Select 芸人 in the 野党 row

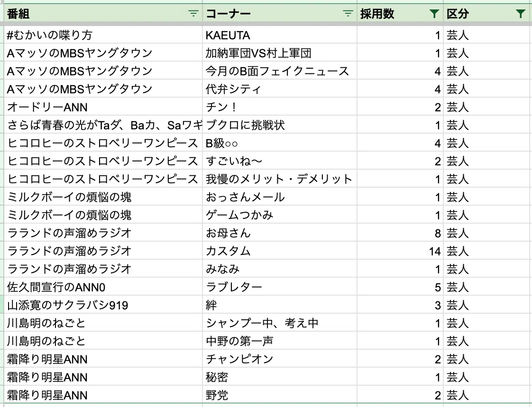point(487,395)
